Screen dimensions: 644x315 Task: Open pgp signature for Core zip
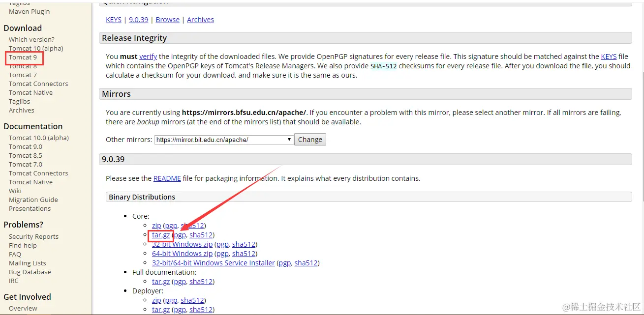171,226
